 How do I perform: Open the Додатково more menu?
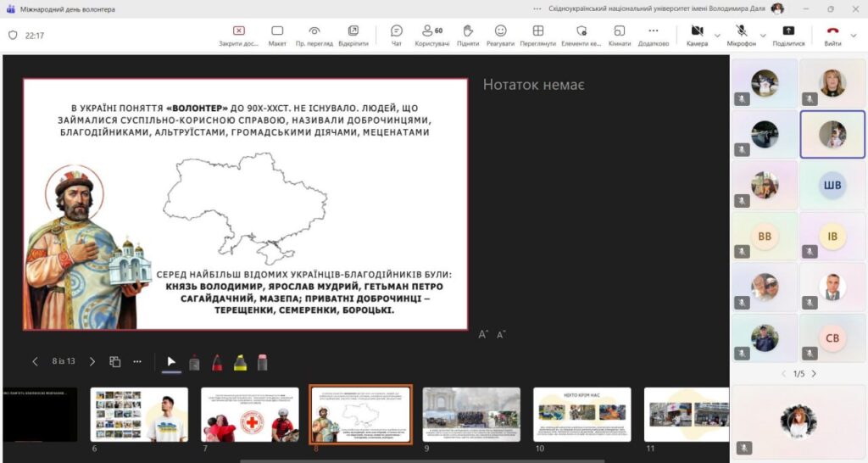coord(653,35)
